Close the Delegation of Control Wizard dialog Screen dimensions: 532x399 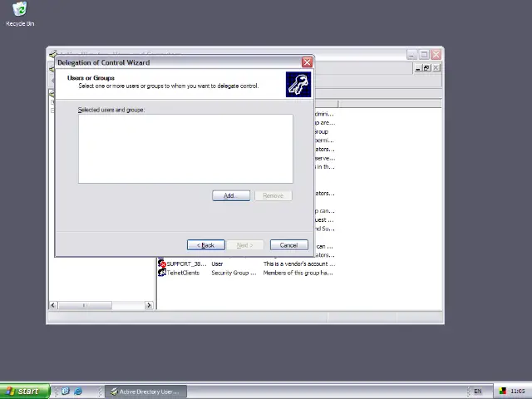click(307, 62)
